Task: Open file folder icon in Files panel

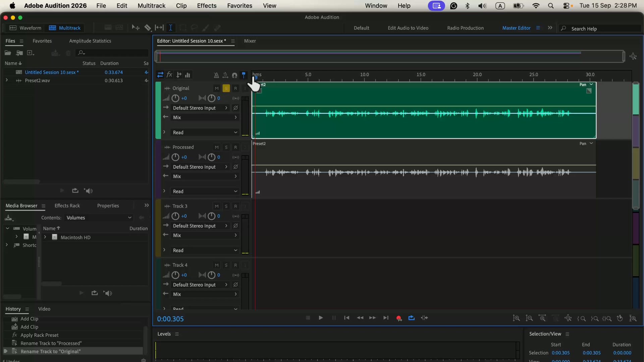Action: (x=8, y=53)
